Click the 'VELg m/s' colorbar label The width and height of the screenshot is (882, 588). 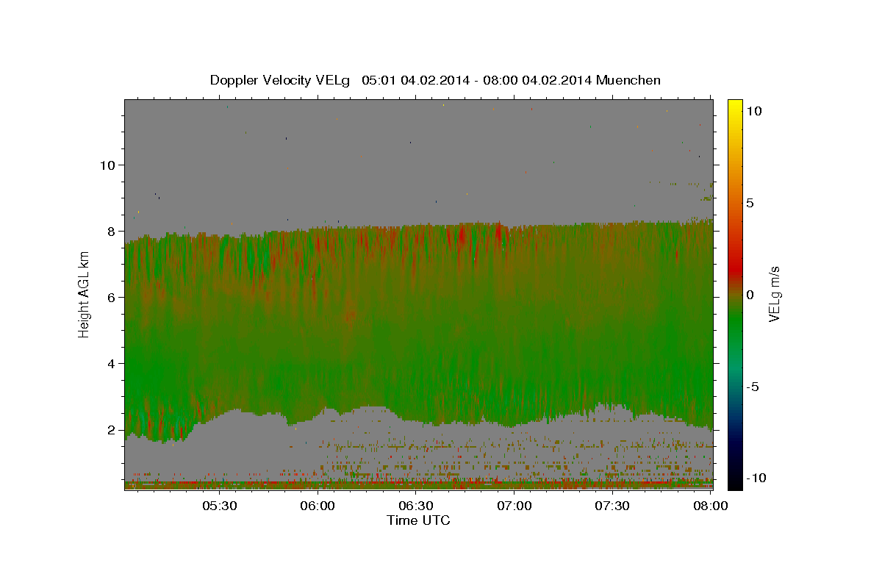(x=774, y=294)
